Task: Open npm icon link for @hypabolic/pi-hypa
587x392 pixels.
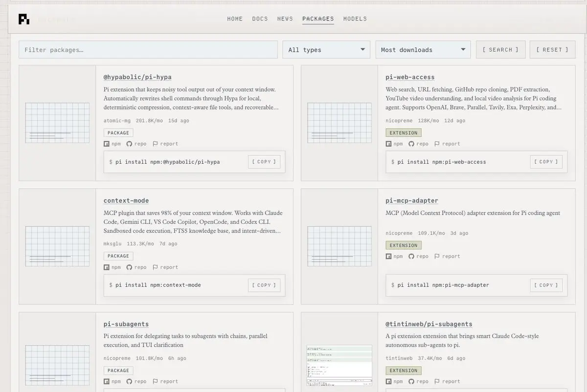Action: tap(107, 144)
